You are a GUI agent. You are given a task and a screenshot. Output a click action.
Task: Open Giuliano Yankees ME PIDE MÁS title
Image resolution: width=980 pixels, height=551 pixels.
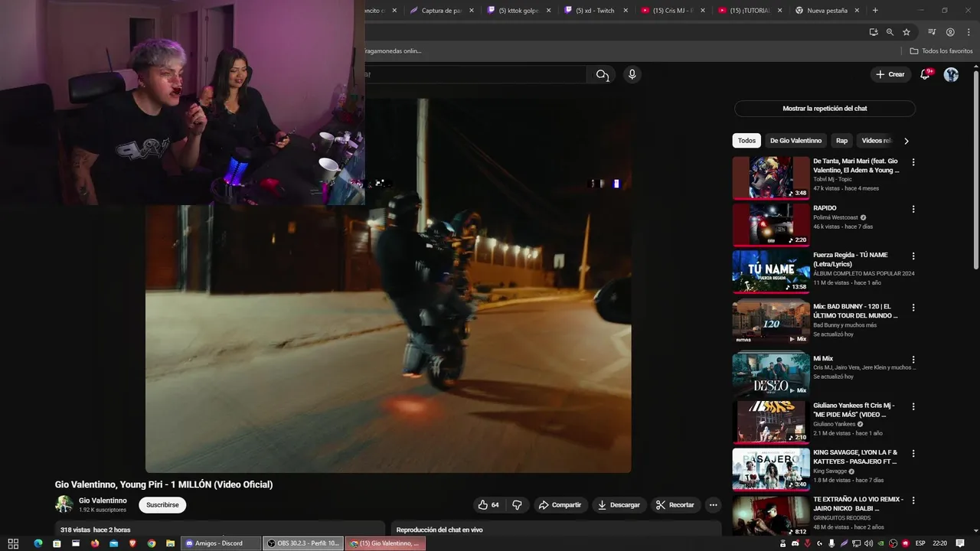click(854, 409)
